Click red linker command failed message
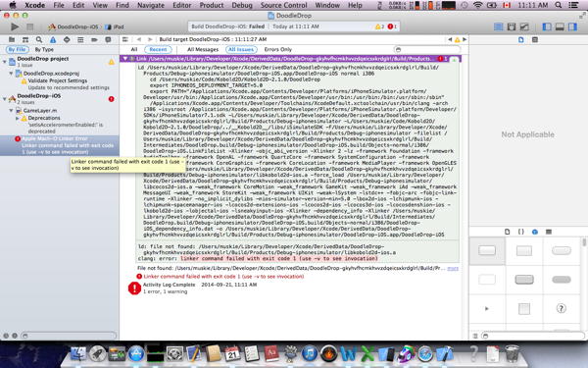The image size is (588, 368). click(223, 277)
